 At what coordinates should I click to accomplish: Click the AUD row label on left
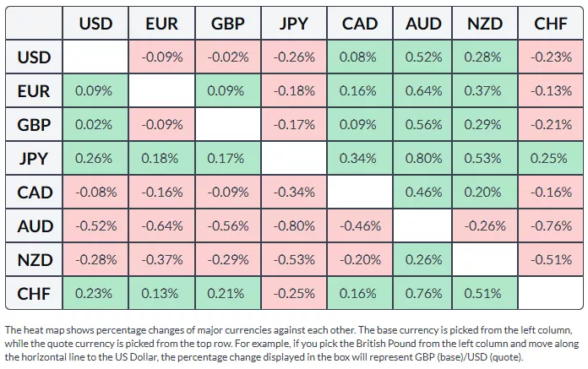click(35, 225)
